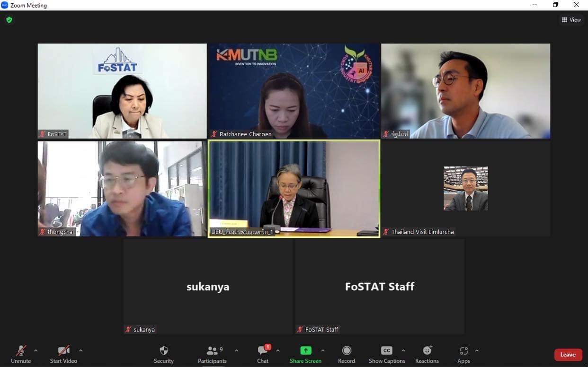Click the green encryption shield icon
Screen dimensions: 588x367
coord(9,20)
